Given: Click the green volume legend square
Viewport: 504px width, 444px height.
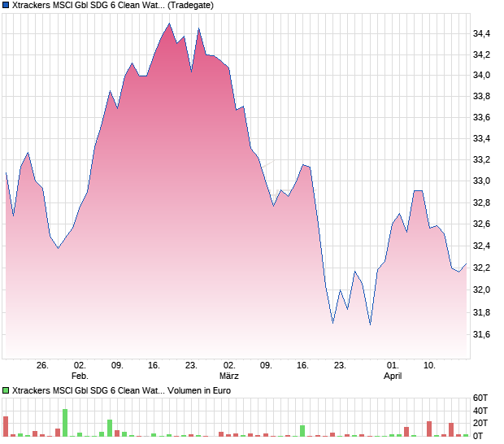Looking at the screenshot, I should click(x=6, y=390).
